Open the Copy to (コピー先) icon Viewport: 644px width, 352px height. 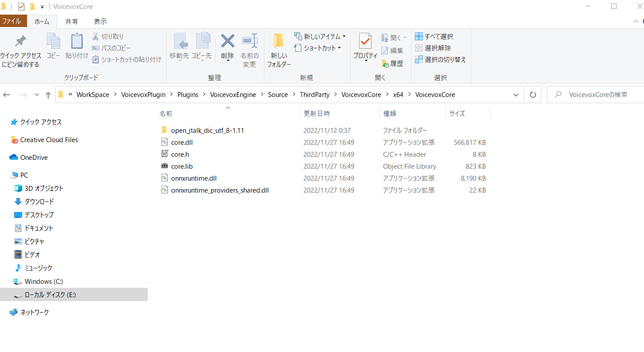(x=202, y=46)
